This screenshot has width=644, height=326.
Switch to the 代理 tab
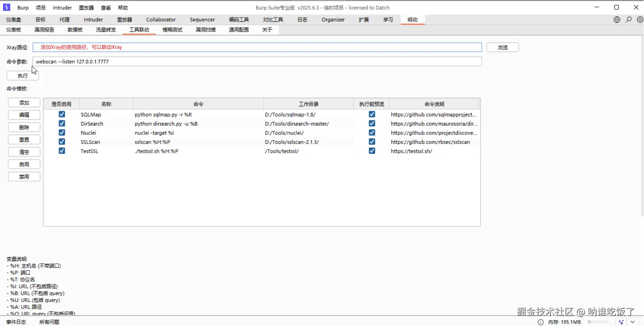tap(65, 20)
